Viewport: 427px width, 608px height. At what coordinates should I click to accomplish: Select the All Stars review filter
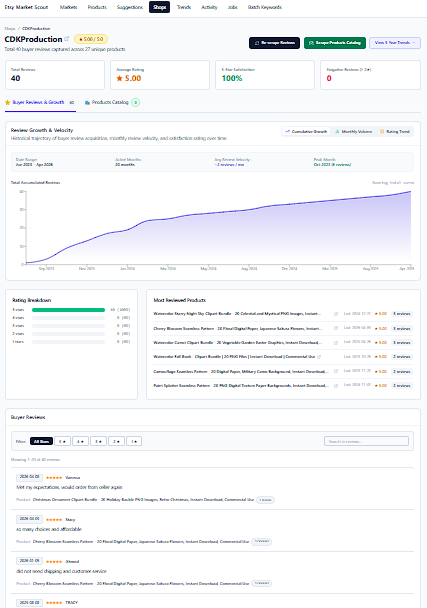tap(41, 441)
